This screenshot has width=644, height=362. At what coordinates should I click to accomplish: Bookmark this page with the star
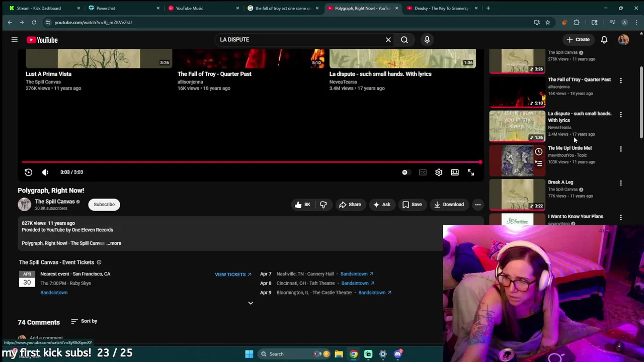click(547, 22)
